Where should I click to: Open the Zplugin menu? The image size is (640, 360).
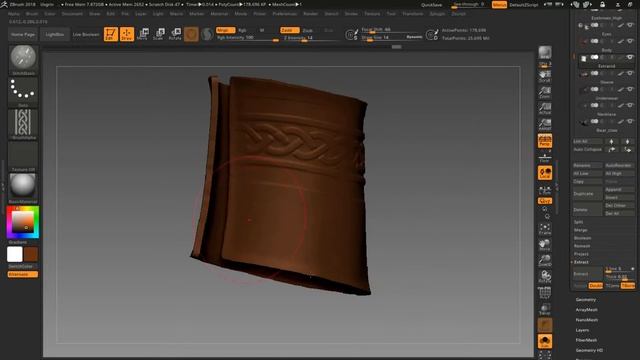pyautogui.click(x=437, y=13)
